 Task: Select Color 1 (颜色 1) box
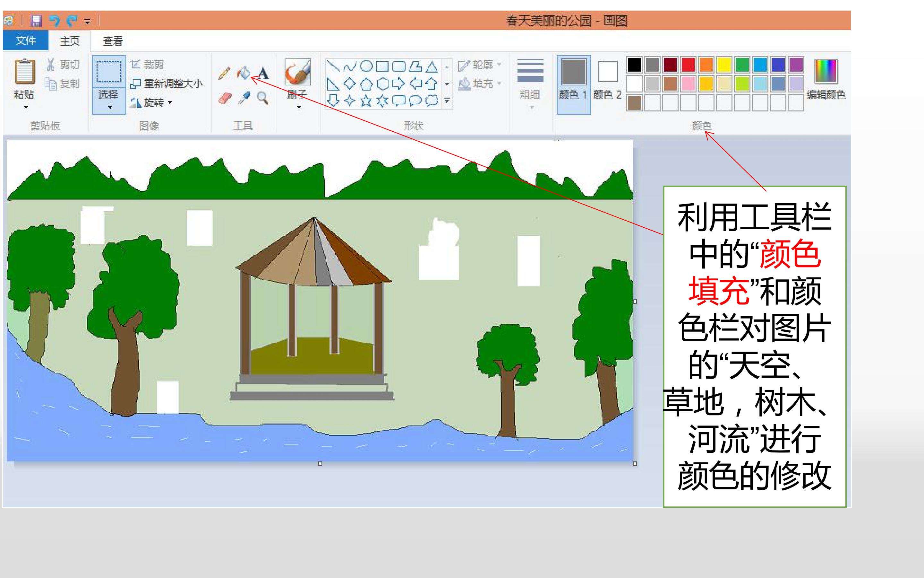(574, 85)
